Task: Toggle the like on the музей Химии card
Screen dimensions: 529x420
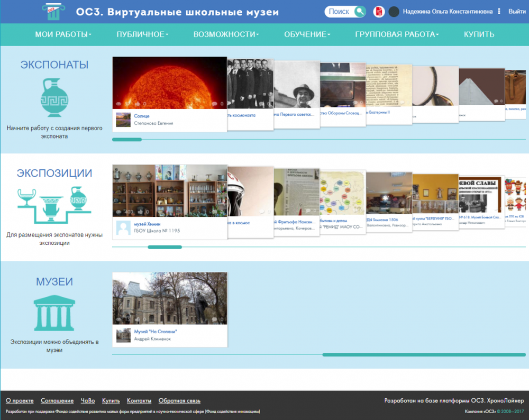Action: (x=139, y=211)
